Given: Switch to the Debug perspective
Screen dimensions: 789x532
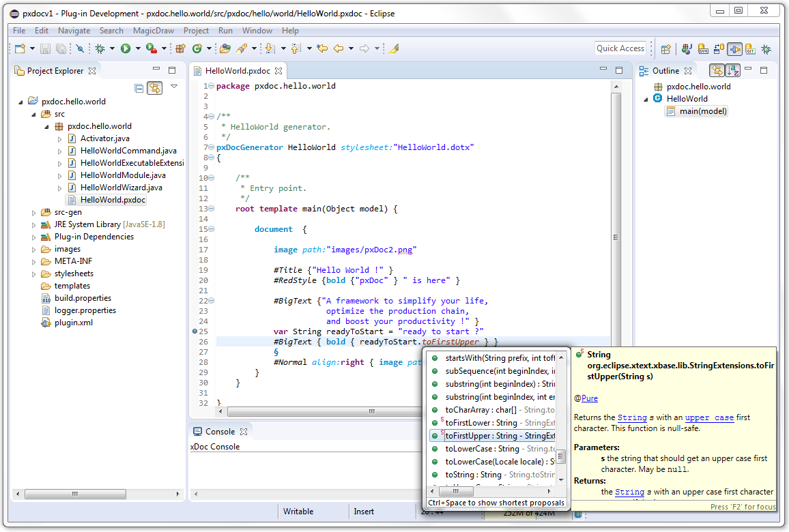Looking at the screenshot, I should click(x=766, y=49).
